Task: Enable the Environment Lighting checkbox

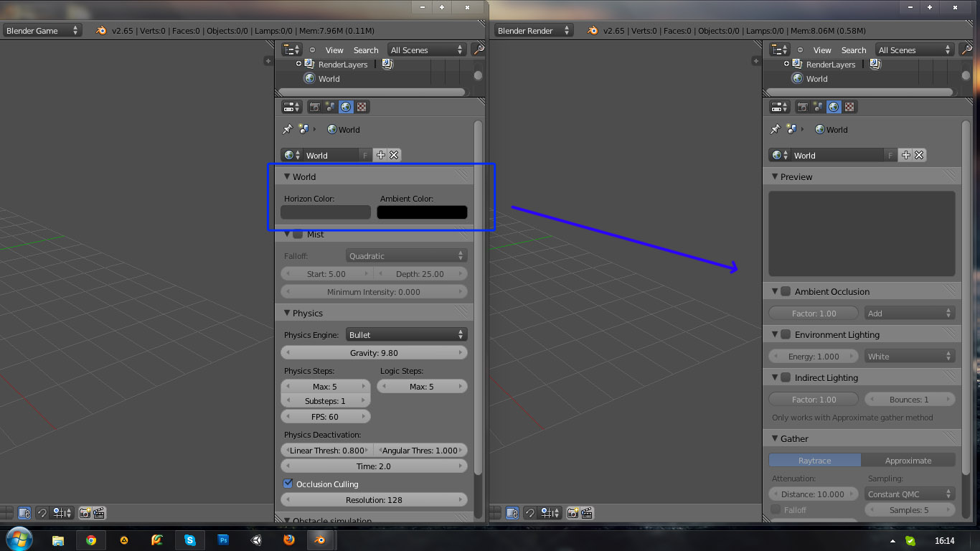Action: coord(783,334)
